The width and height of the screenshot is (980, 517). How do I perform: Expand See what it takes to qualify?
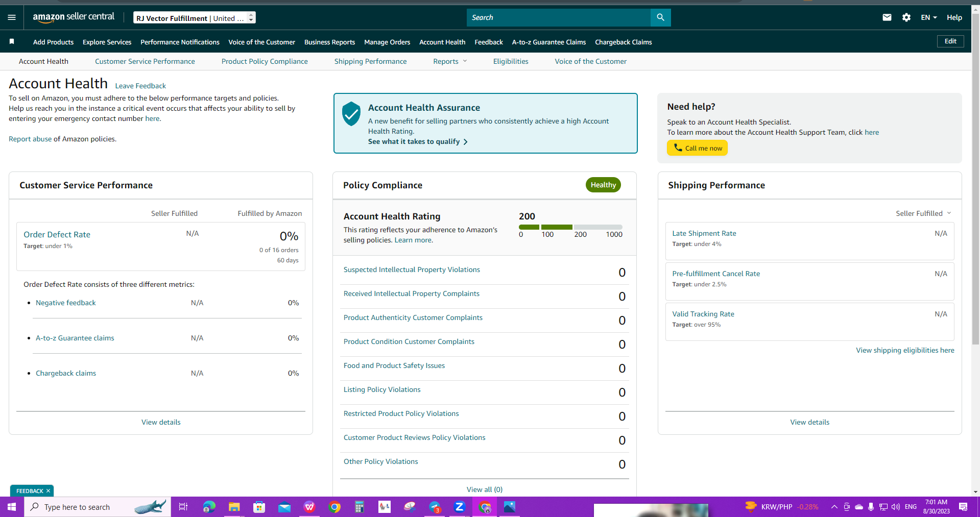coord(418,141)
